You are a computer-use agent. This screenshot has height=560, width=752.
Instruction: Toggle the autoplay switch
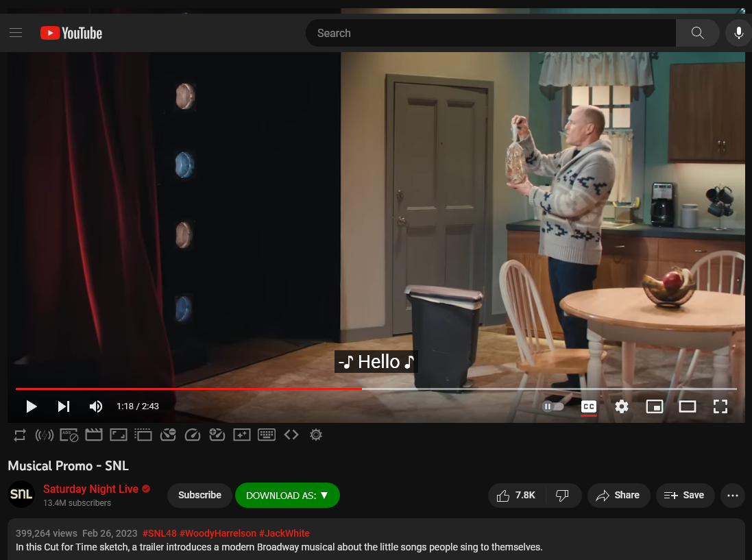pyautogui.click(x=553, y=406)
